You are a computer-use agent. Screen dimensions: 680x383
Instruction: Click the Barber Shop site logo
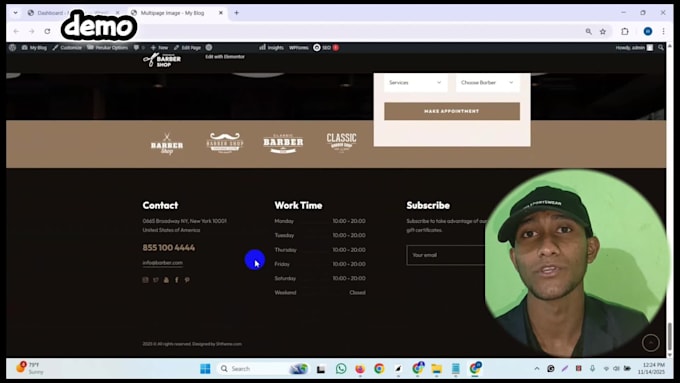pos(162,60)
